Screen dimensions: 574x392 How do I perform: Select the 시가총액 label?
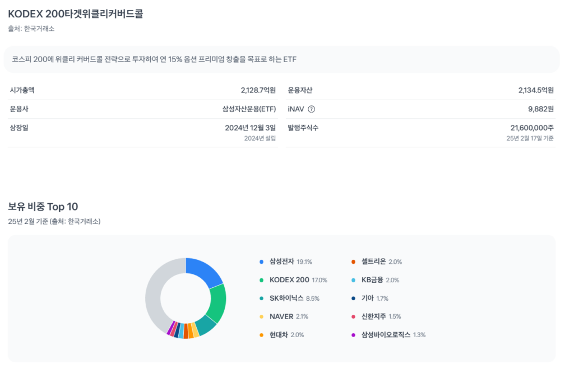[22, 90]
